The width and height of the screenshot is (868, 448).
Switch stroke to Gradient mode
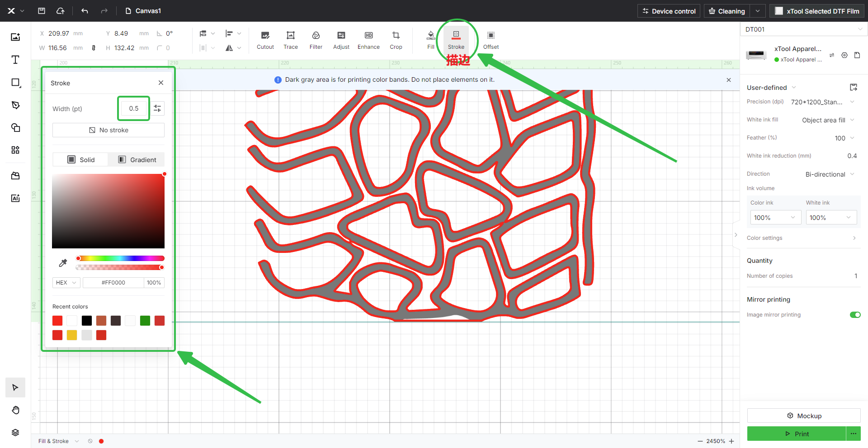[137, 159]
